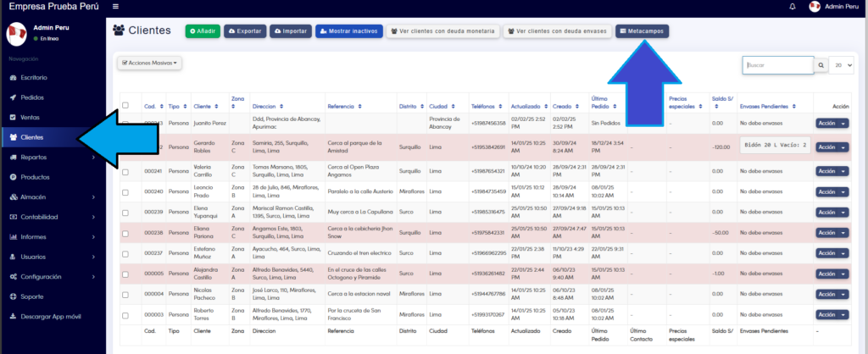Click the Informes chart icon
Screen dimensions: 868x354
click(14, 237)
